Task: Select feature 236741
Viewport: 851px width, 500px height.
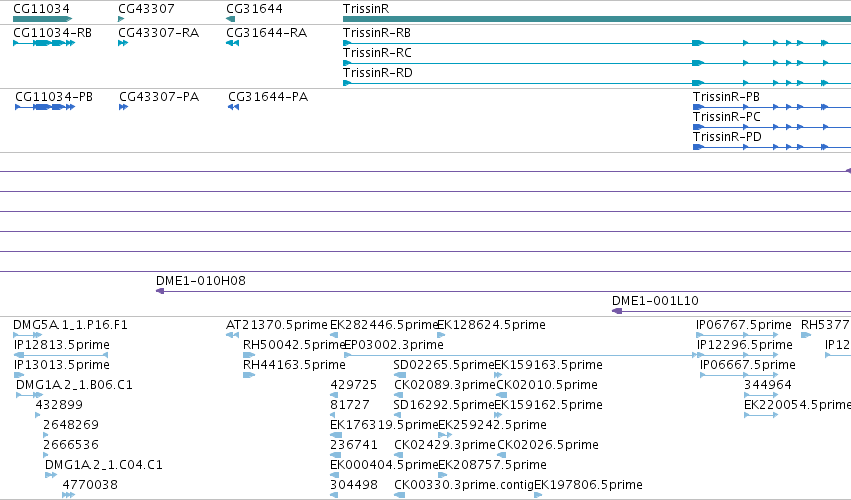Action: tap(354, 445)
